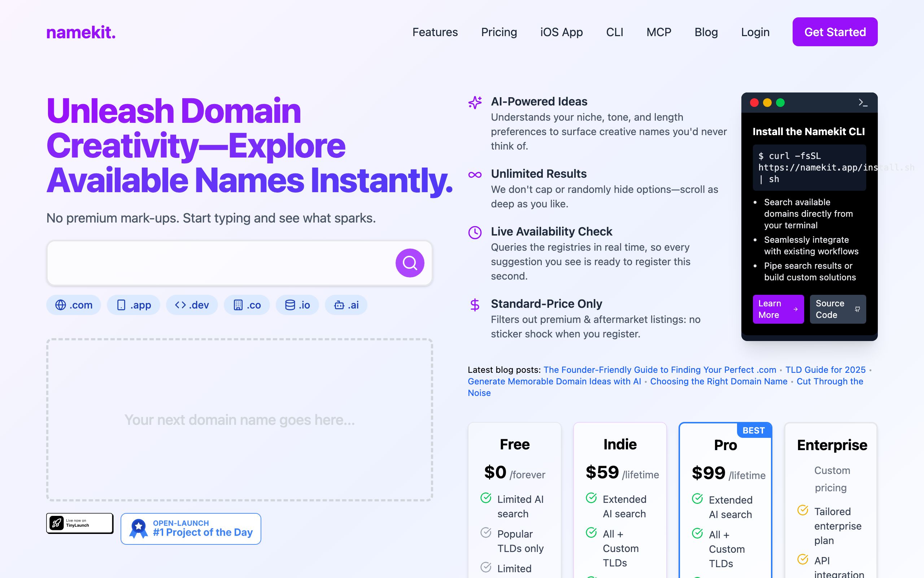Click the BEST badge on the Pro plan
Image resolution: width=924 pixels, height=578 pixels.
[x=754, y=431]
